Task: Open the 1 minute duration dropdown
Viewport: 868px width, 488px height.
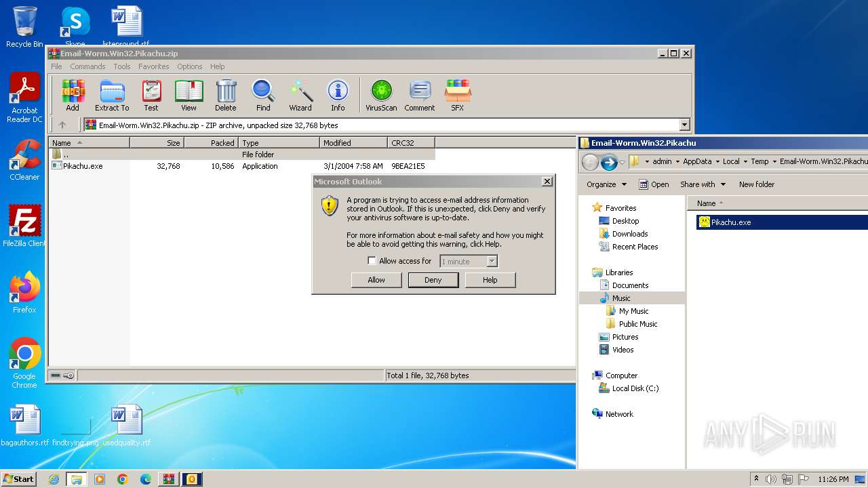Action: (492, 262)
